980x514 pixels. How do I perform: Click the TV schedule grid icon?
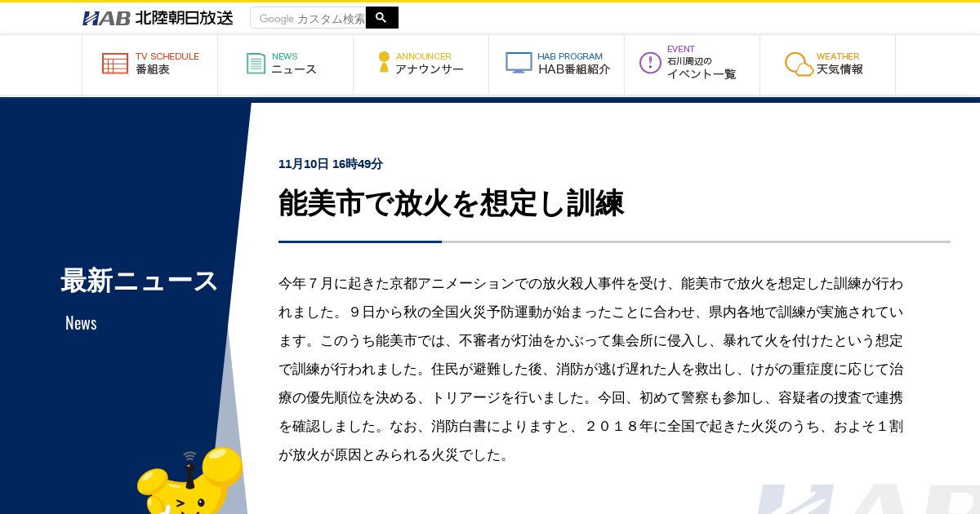(115, 64)
